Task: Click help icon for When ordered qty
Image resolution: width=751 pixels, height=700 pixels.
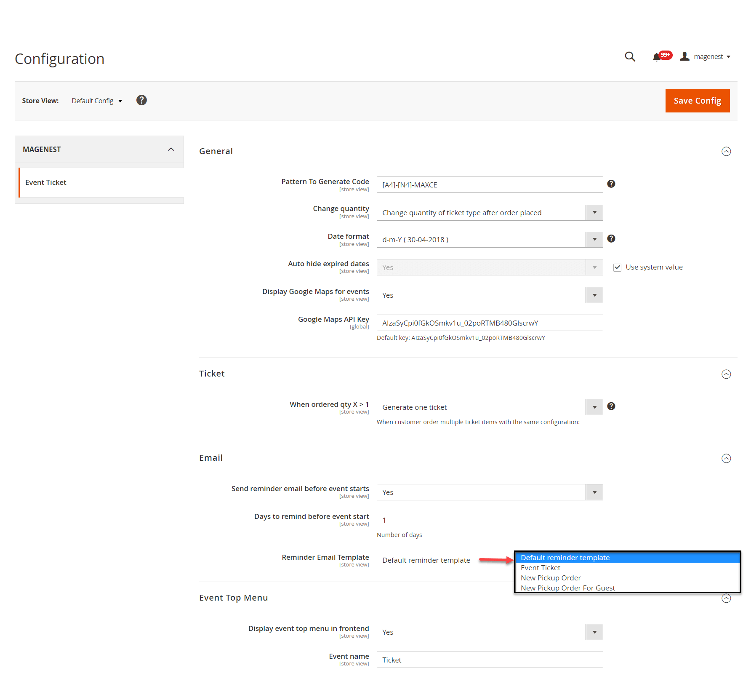Action: click(611, 406)
